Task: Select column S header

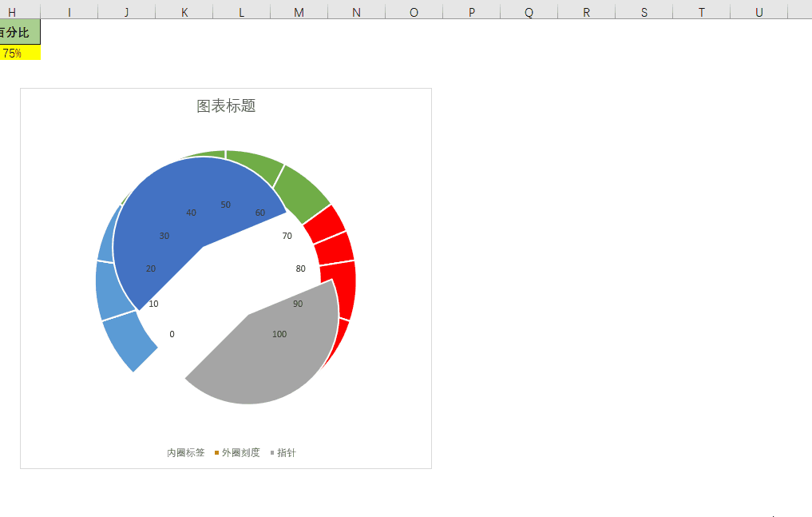Action: tap(644, 13)
